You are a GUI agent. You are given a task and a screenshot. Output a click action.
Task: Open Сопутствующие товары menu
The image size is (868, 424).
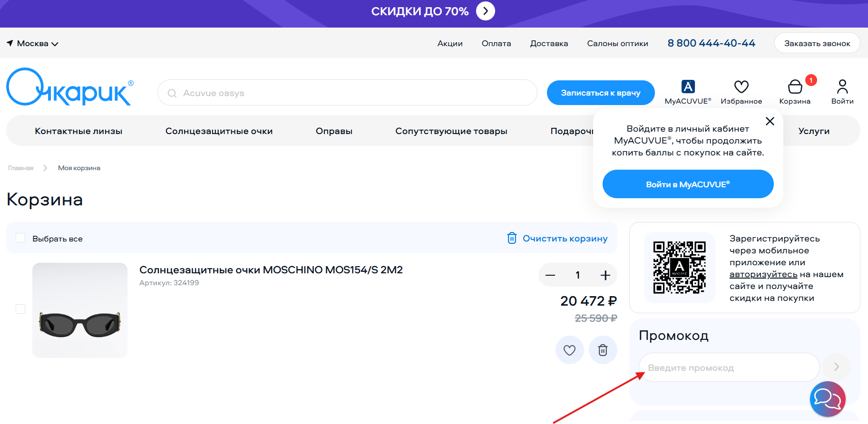451,131
